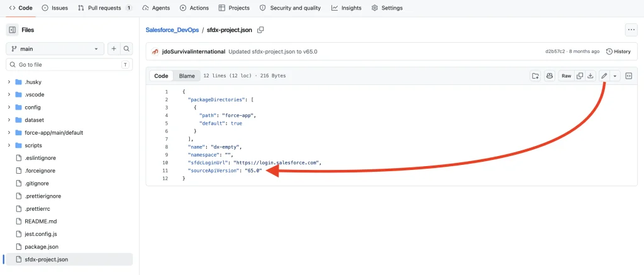Open more edit options dropdown arrow
The width and height of the screenshot is (644, 275).
[x=615, y=76]
